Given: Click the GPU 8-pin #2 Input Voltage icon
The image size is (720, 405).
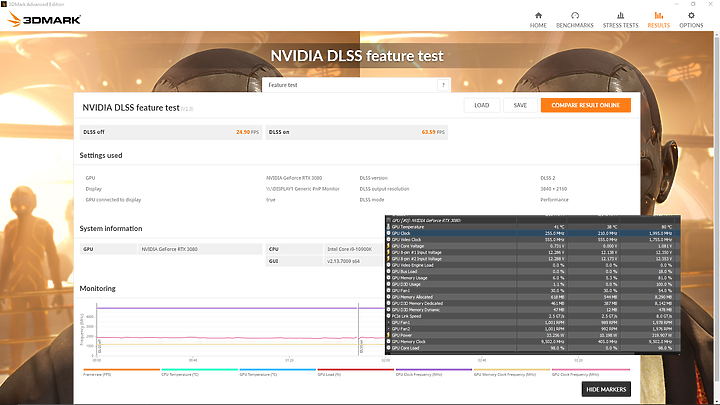Looking at the screenshot, I should click(388, 259).
